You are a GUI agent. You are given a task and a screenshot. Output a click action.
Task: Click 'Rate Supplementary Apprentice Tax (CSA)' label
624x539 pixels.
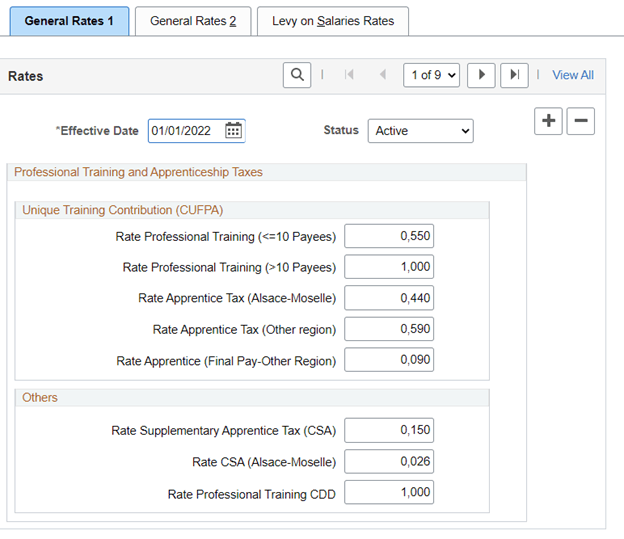click(x=224, y=431)
